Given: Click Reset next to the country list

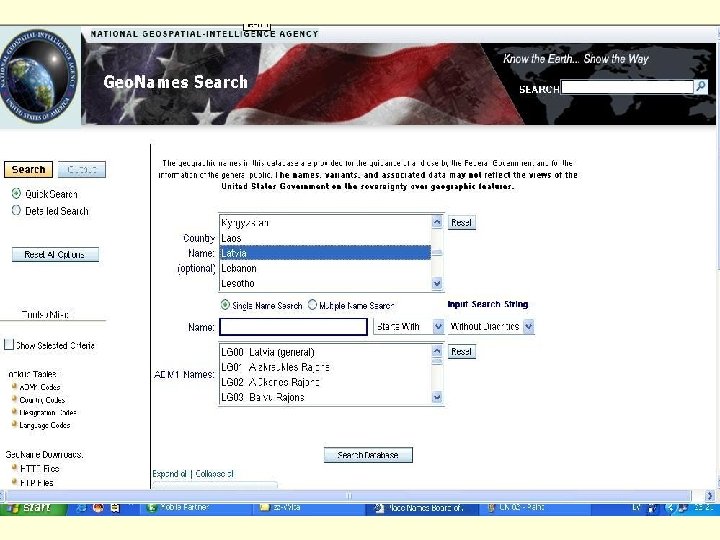Looking at the screenshot, I should [x=461, y=223].
